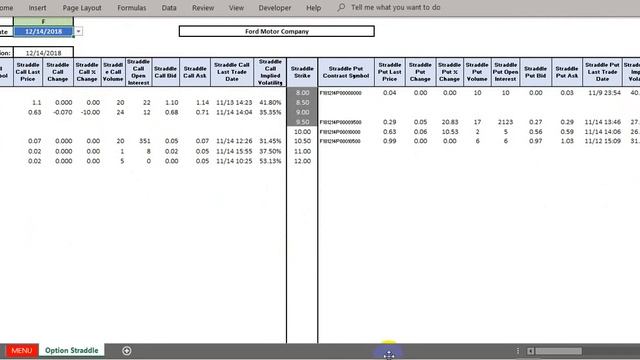Select the 11/12 15:09 put trade date
640x360 pixels.
[x=602, y=141]
